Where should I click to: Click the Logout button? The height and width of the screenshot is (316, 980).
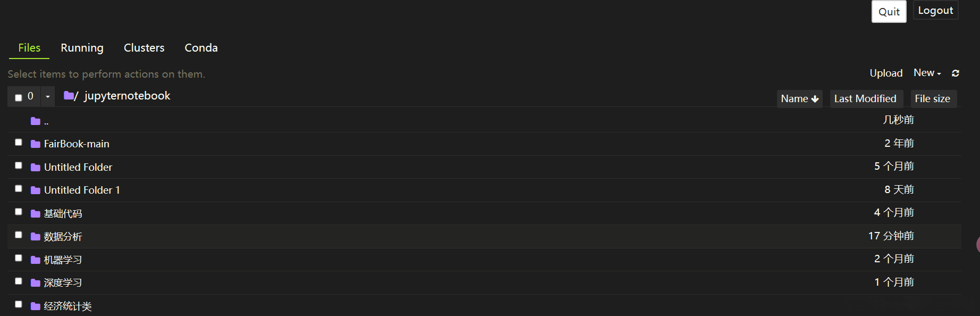(935, 11)
